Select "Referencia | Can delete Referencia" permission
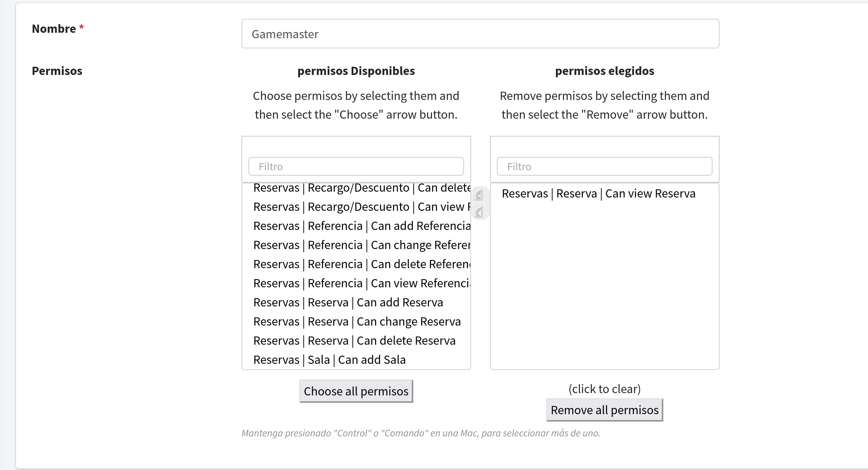Screen dimensions: 868x470 pos(361,264)
